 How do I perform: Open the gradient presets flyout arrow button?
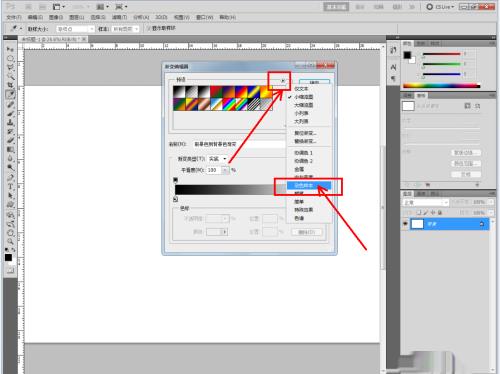point(283,81)
